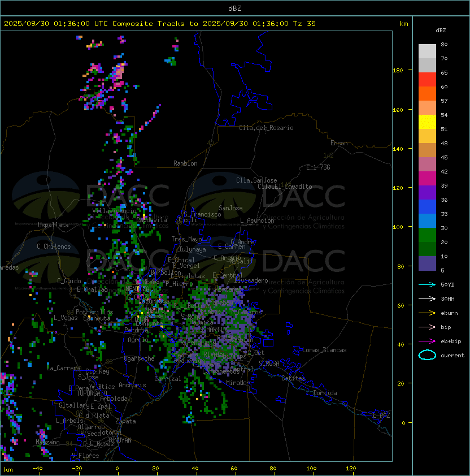Viewport: 470px width, 476px height.
Task: Click the 'Tres_Mayo' map label
Action: (186, 239)
